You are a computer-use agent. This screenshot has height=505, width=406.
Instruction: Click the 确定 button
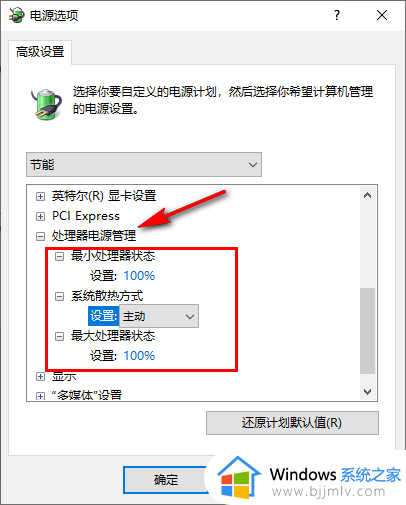pyautogui.click(x=166, y=480)
